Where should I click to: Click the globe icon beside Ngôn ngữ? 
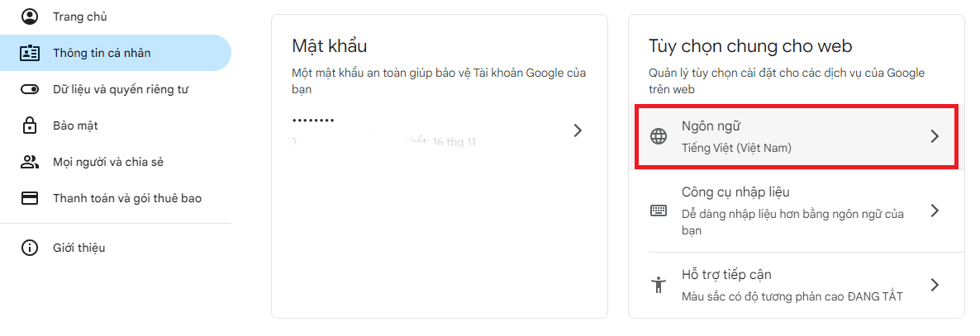click(659, 136)
